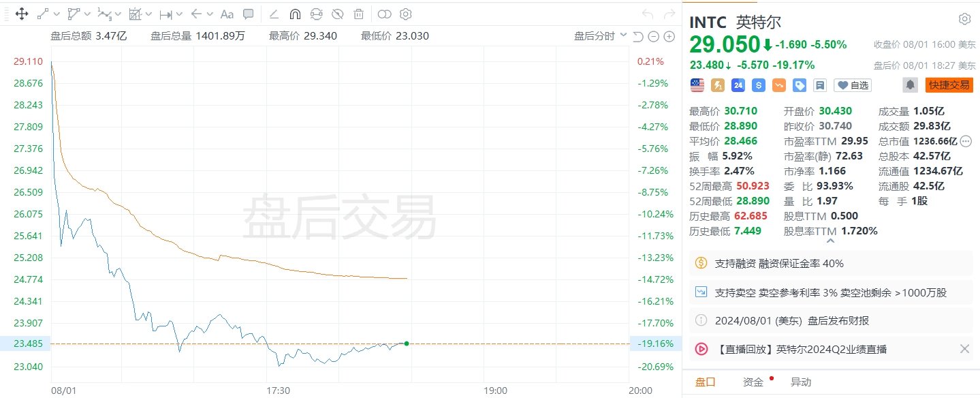The height and width of the screenshot is (398, 980).
Task: Click the 快捷交易 button
Action: 949,85
